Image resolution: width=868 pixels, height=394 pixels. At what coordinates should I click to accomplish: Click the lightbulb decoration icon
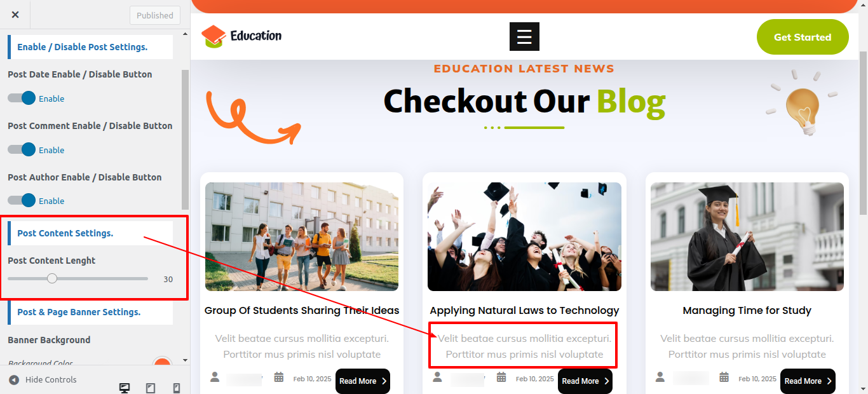coord(801,102)
